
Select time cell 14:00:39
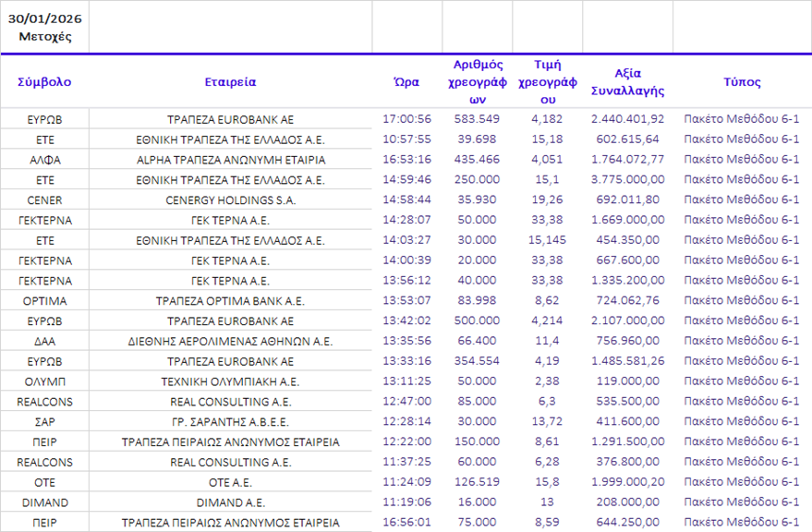point(406,260)
